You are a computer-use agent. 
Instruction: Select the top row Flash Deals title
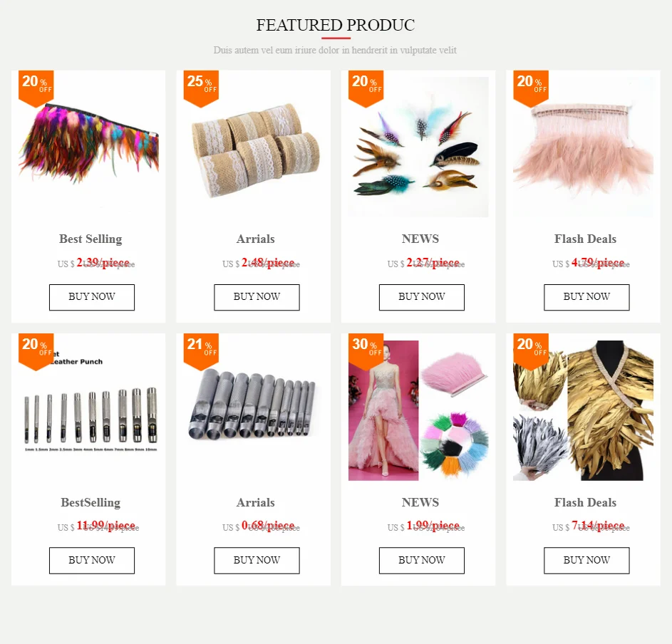[585, 239]
